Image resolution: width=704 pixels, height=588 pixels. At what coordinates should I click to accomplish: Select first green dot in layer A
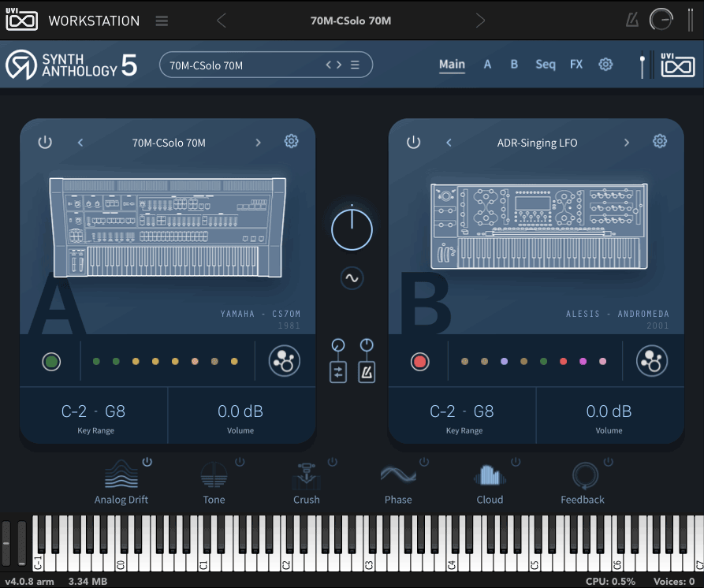tap(96, 361)
